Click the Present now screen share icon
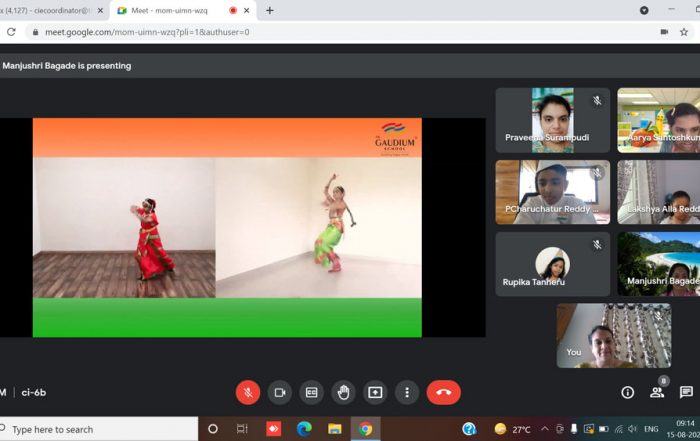 375,392
